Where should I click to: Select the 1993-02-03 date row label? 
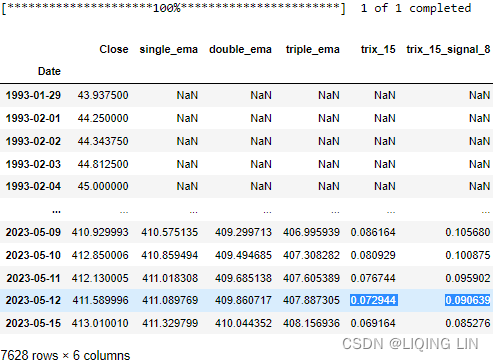(33, 164)
